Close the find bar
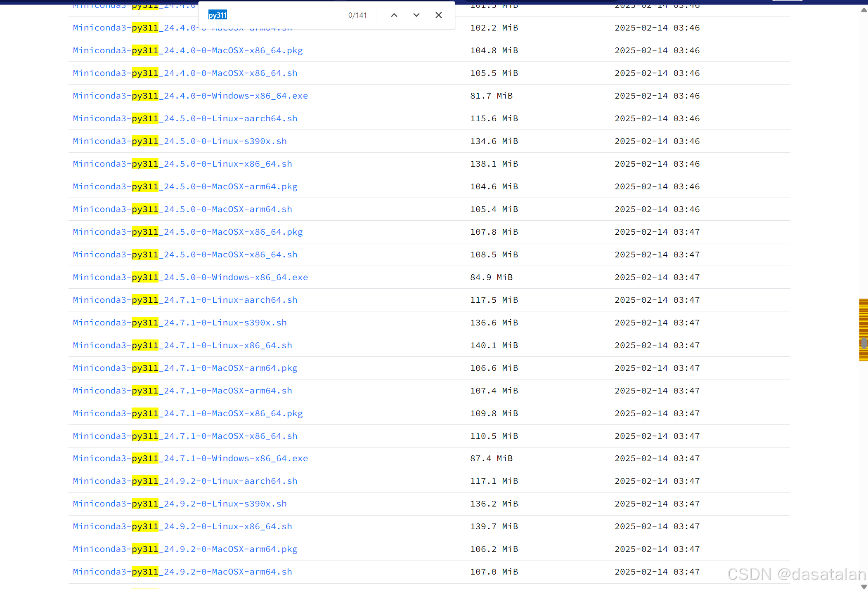 pos(438,15)
